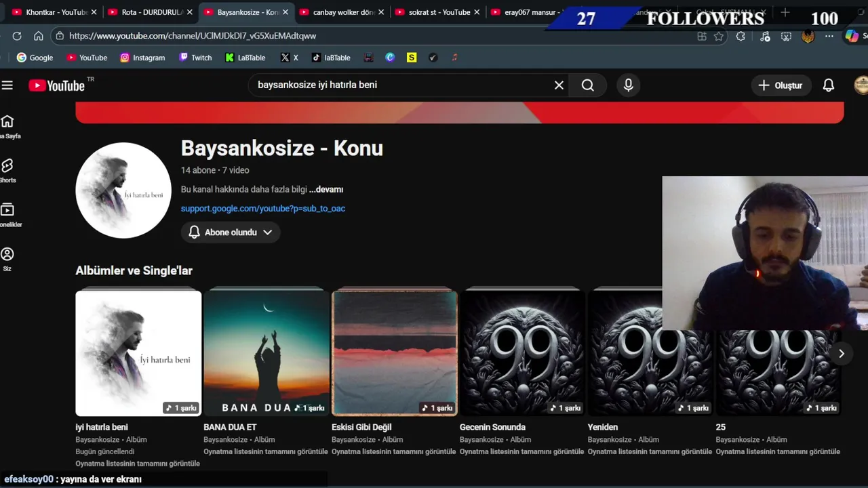Open the Siz profile sidebar icon
The height and width of the screenshot is (488, 868).
tap(7, 260)
